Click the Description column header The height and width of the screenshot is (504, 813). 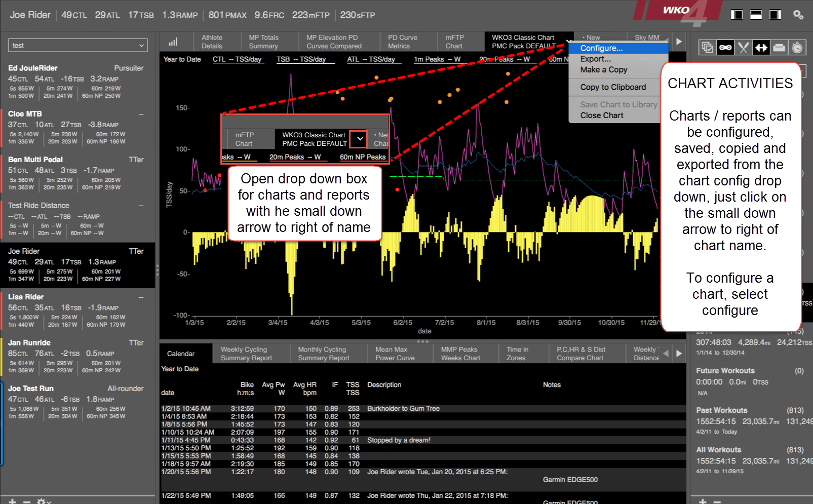[x=384, y=385]
